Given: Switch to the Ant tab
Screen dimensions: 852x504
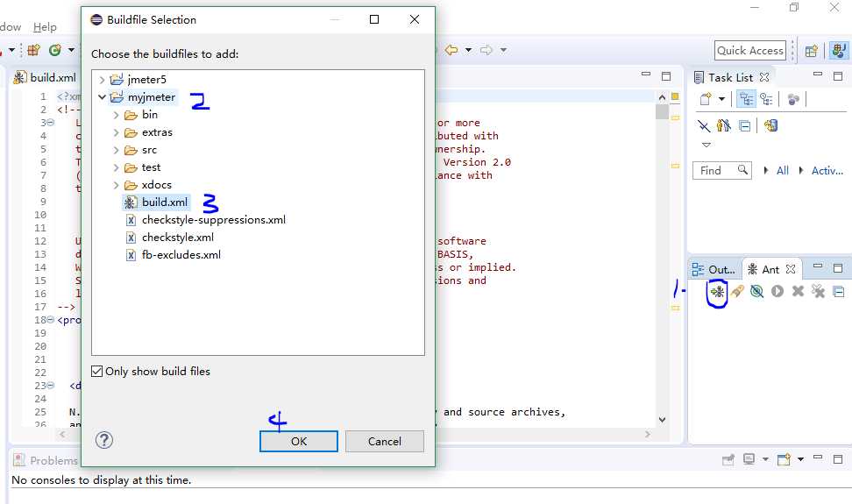Looking at the screenshot, I should point(770,269).
